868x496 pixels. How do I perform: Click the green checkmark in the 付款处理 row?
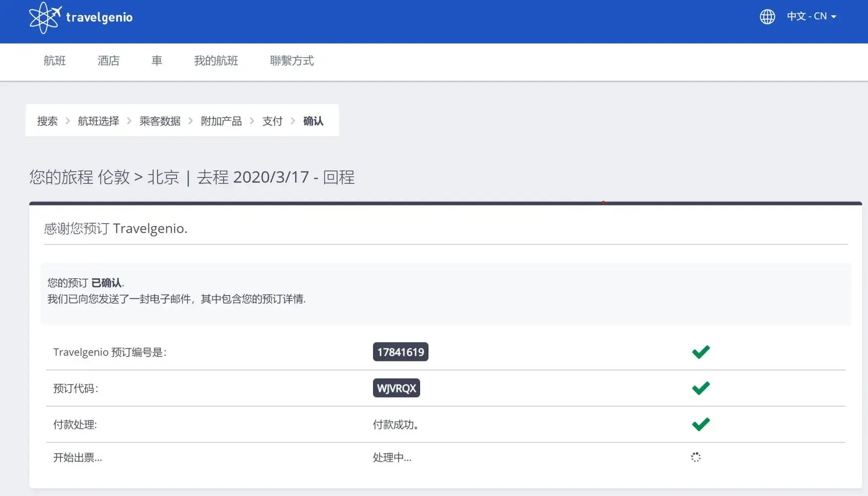(701, 424)
